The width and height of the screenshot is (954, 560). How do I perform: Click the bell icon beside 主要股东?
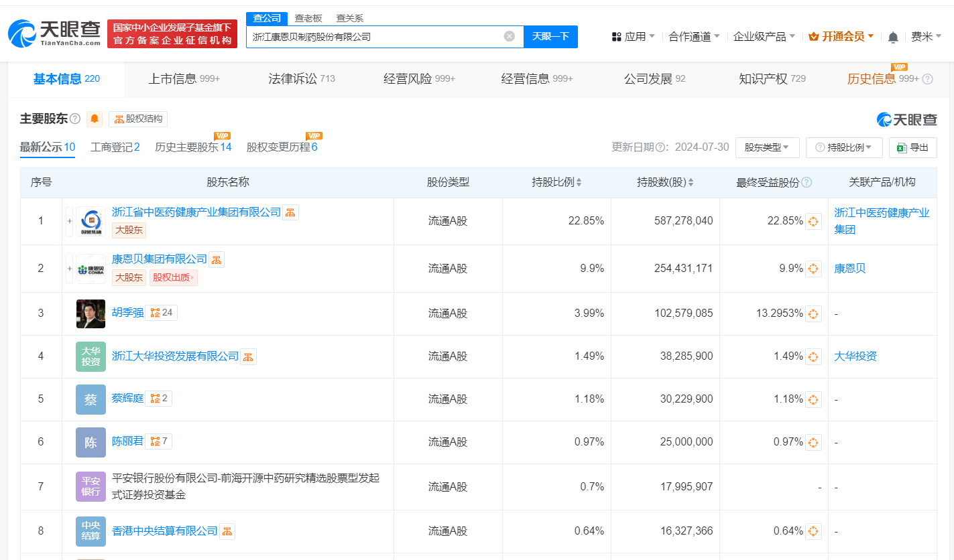pos(94,119)
